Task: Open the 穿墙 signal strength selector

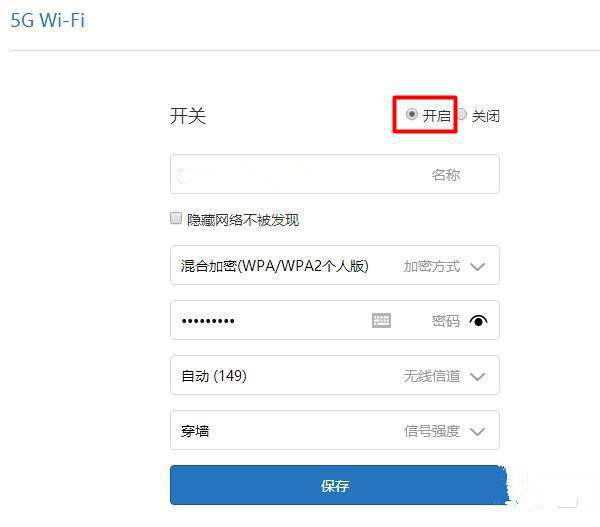Action: [335, 430]
